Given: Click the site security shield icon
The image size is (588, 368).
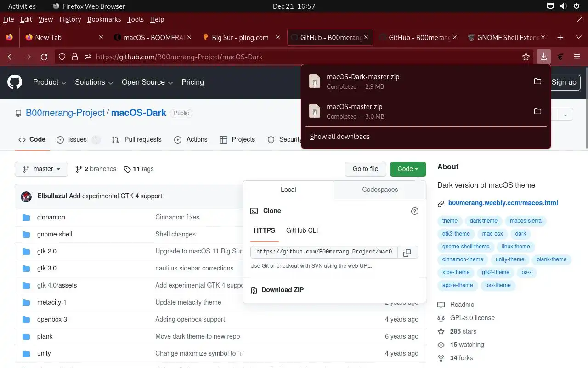Looking at the screenshot, I should 62,57.
